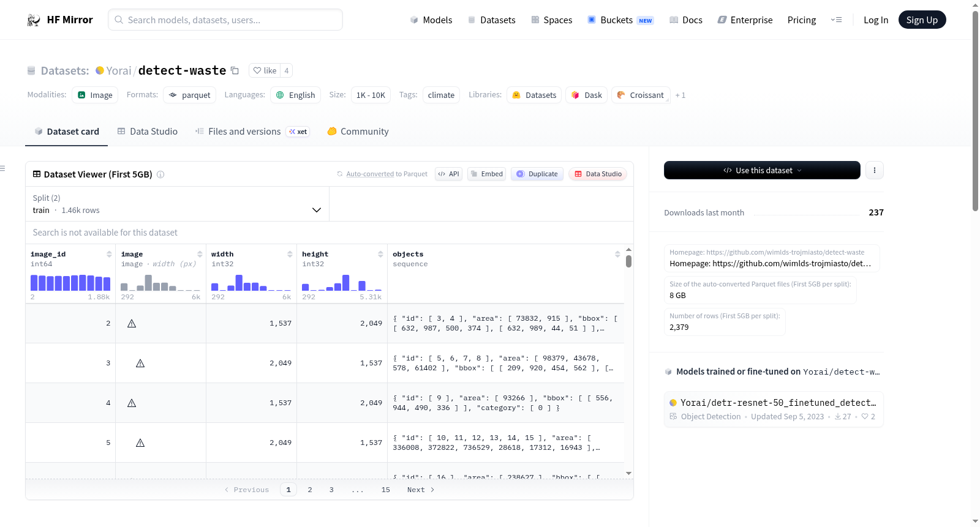Click the Duplicate button
The image size is (980, 527).
pos(537,174)
